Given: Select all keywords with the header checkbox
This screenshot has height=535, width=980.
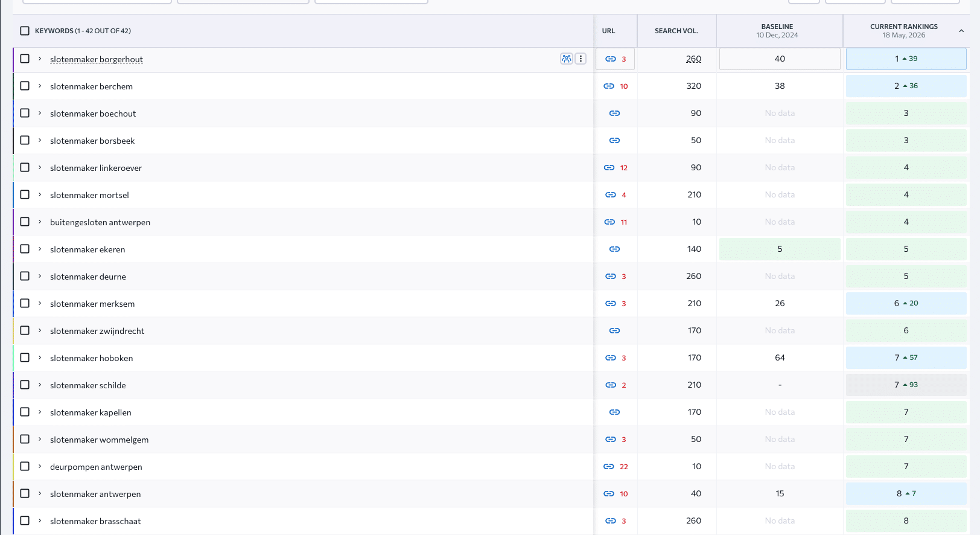Looking at the screenshot, I should (25, 31).
